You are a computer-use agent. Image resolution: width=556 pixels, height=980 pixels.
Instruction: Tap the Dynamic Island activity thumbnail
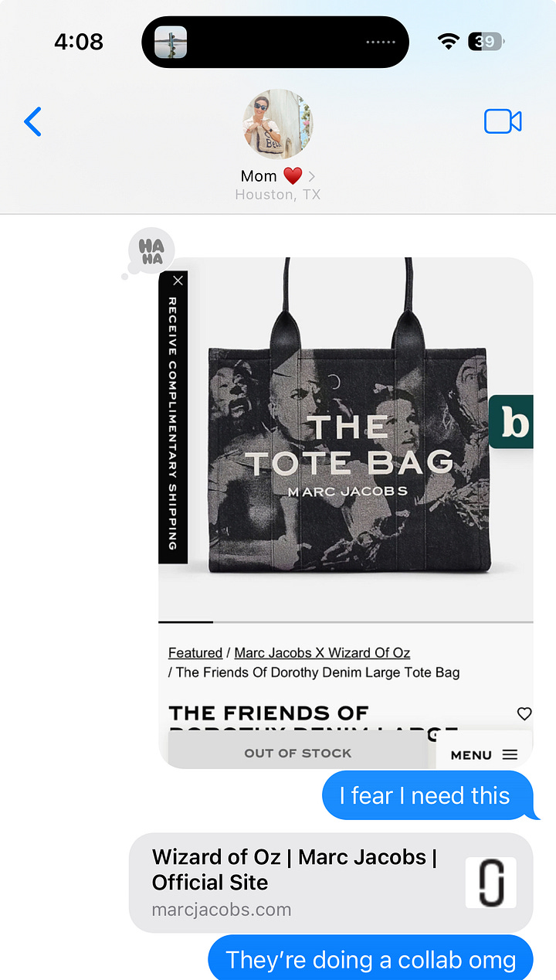171,42
